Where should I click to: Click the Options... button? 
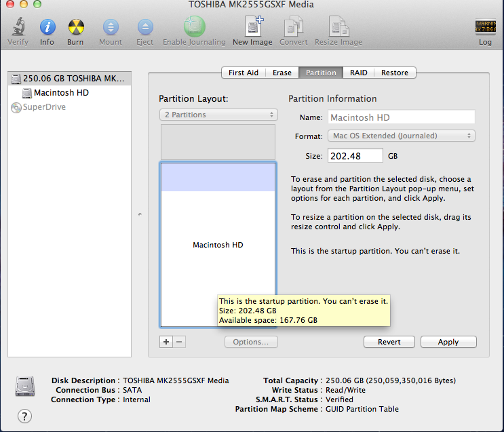tap(251, 342)
